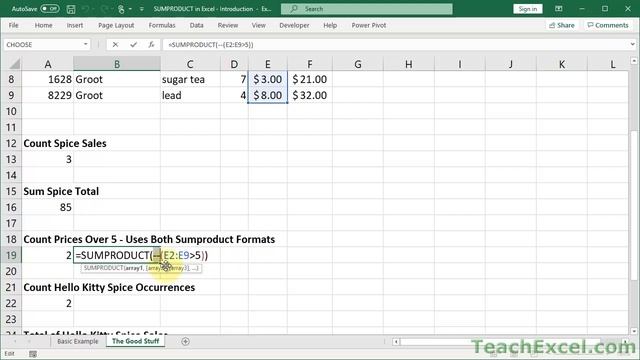Open the File menu tab
Screen dimensions: 640x360
(x=13, y=25)
